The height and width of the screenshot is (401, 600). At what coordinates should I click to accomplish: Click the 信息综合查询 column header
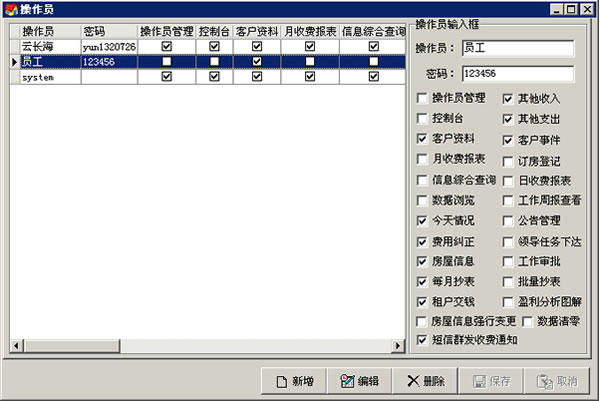[373, 31]
